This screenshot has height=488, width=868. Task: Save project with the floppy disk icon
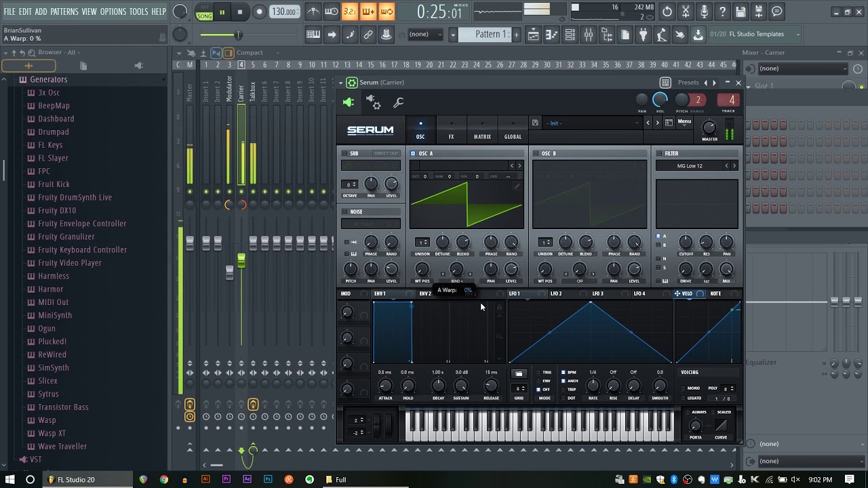pos(741,12)
